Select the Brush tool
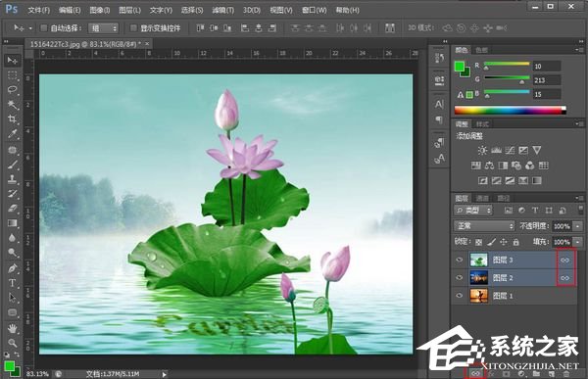This screenshot has width=588, height=379. [x=13, y=165]
